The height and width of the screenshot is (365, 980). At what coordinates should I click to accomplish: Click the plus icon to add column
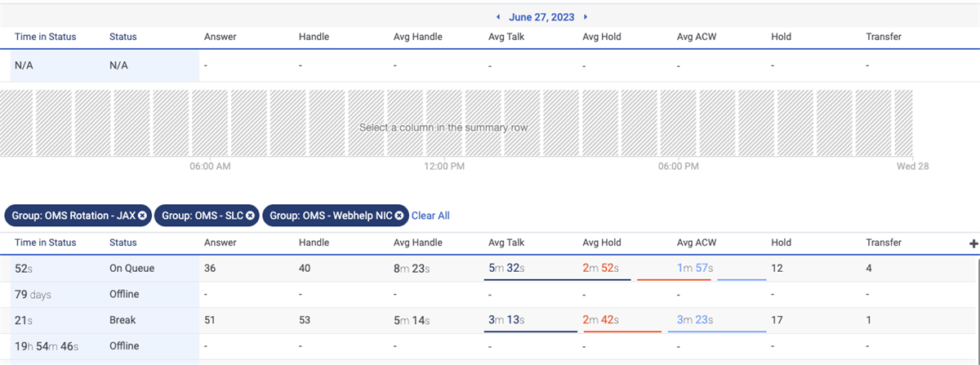[973, 243]
